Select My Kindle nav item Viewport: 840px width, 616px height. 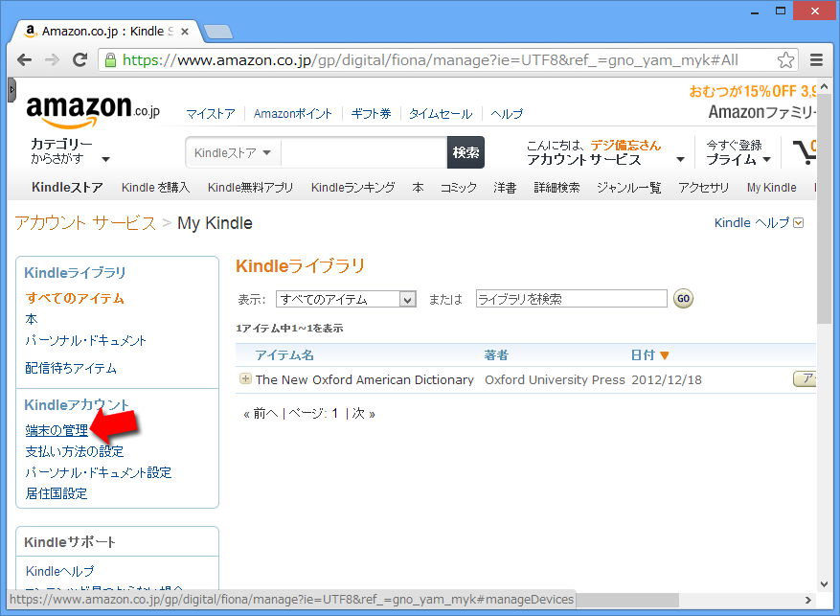click(x=771, y=187)
